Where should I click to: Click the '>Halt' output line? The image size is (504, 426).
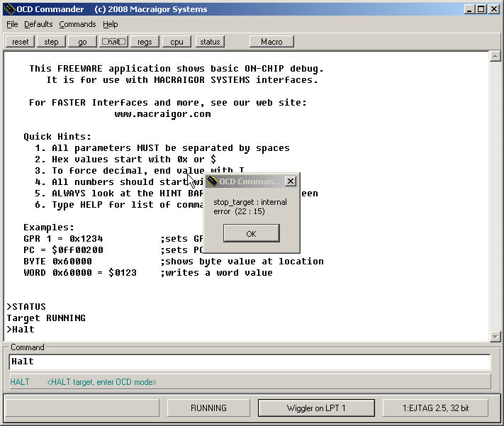click(21, 329)
